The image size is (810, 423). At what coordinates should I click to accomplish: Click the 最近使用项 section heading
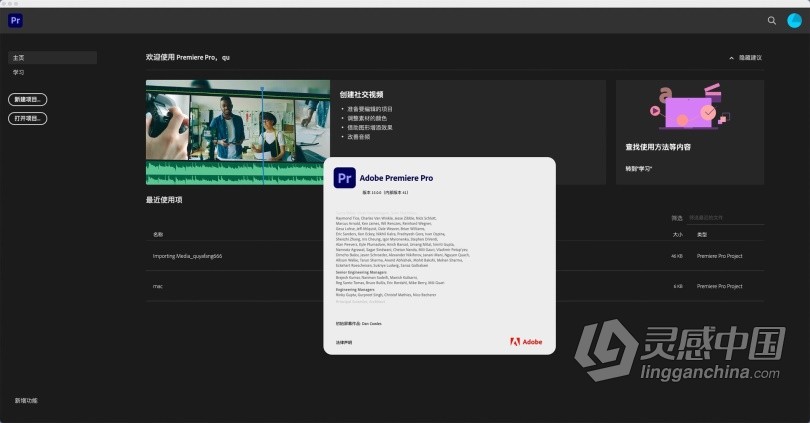coord(164,200)
